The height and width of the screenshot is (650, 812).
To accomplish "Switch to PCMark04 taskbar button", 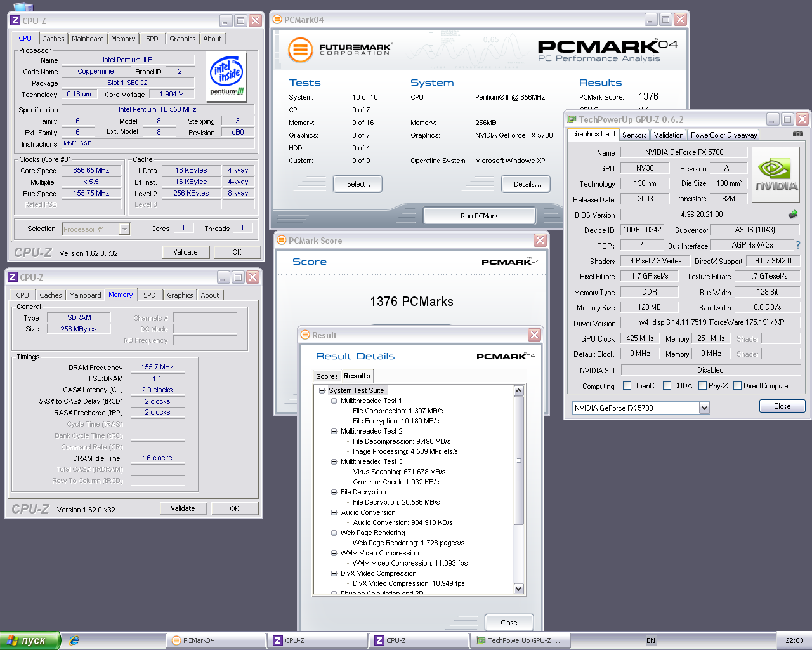I will [x=216, y=640].
